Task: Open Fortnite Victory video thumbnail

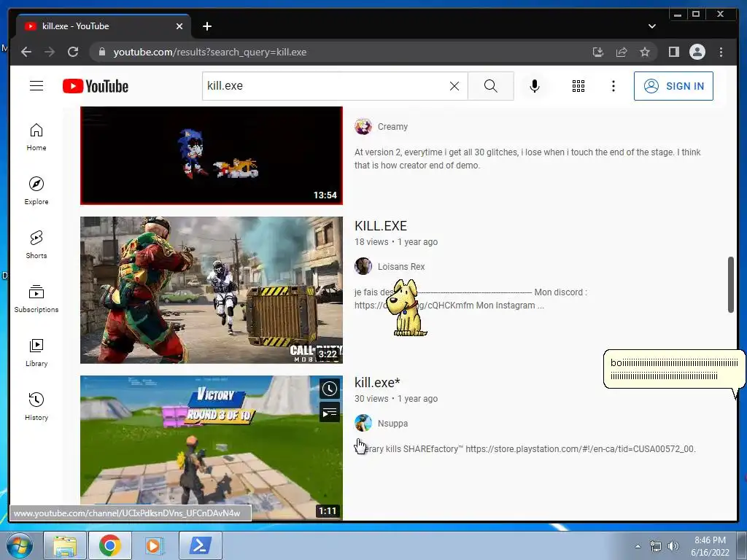Action: [x=211, y=448]
